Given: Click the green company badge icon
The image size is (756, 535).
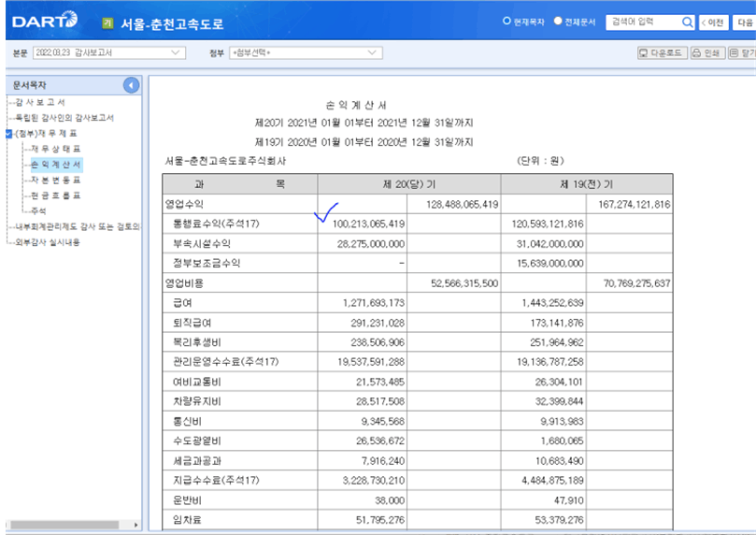Looking at the screenshot, I should (108, 22).
